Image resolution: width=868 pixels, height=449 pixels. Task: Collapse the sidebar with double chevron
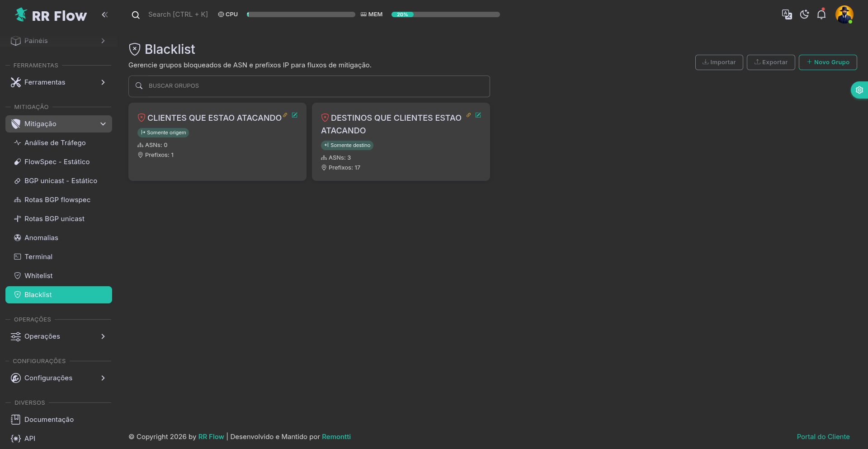click(x=105, y=14)
